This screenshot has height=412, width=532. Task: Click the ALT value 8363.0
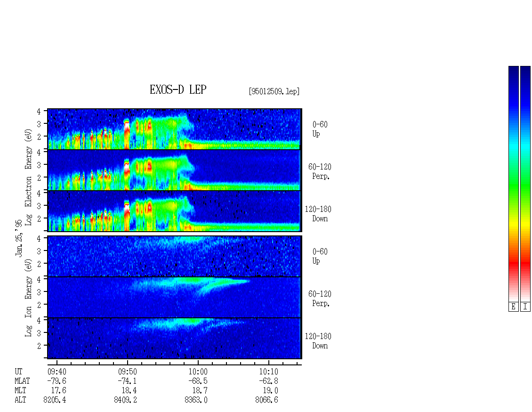[196, 400]
